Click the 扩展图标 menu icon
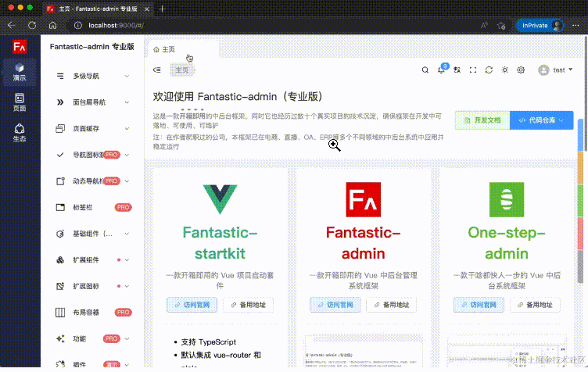The height and width of the screenshot is (372, 588). tap(60, 286)
